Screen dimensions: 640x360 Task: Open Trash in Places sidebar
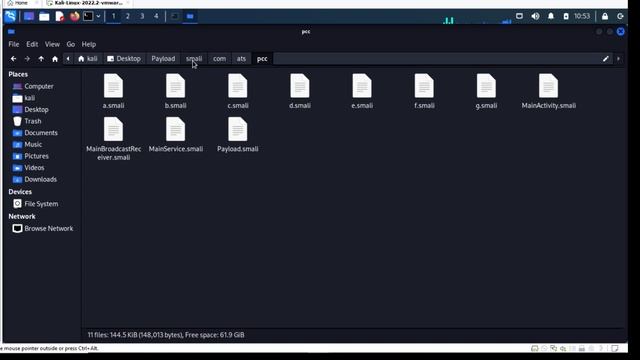coord(27,121)
